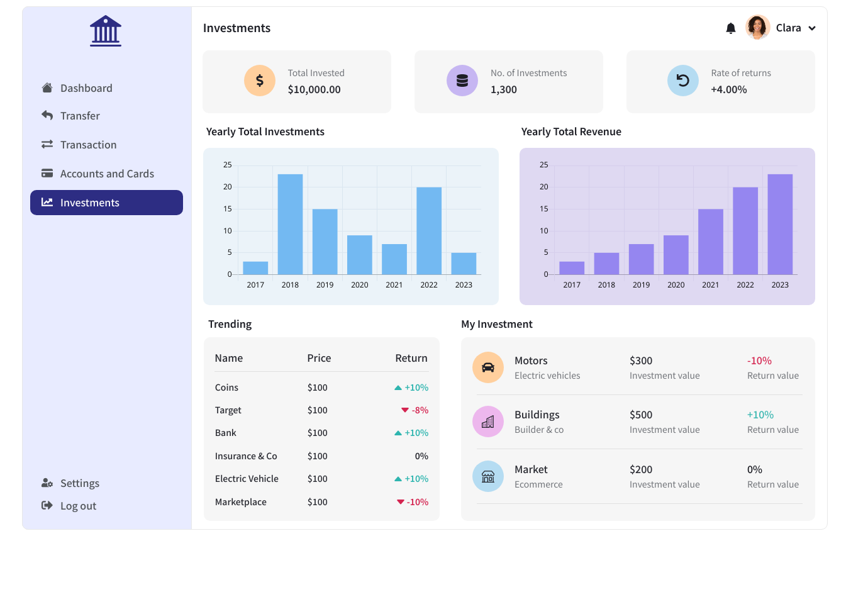The width and height of the screenshot is (868, 592).
Task: Click Clara's profile avatar picture
Action: [x=757, y=27]
